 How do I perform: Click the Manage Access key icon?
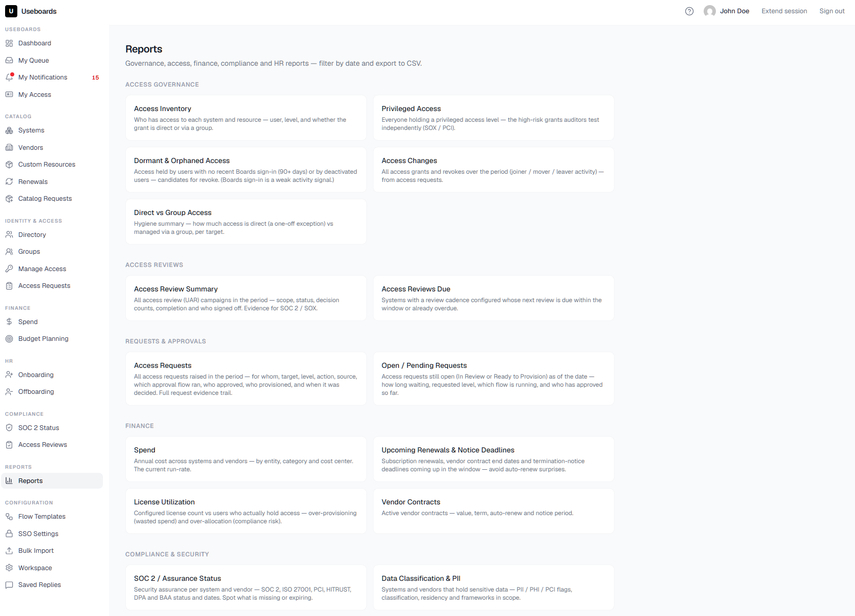9,269
